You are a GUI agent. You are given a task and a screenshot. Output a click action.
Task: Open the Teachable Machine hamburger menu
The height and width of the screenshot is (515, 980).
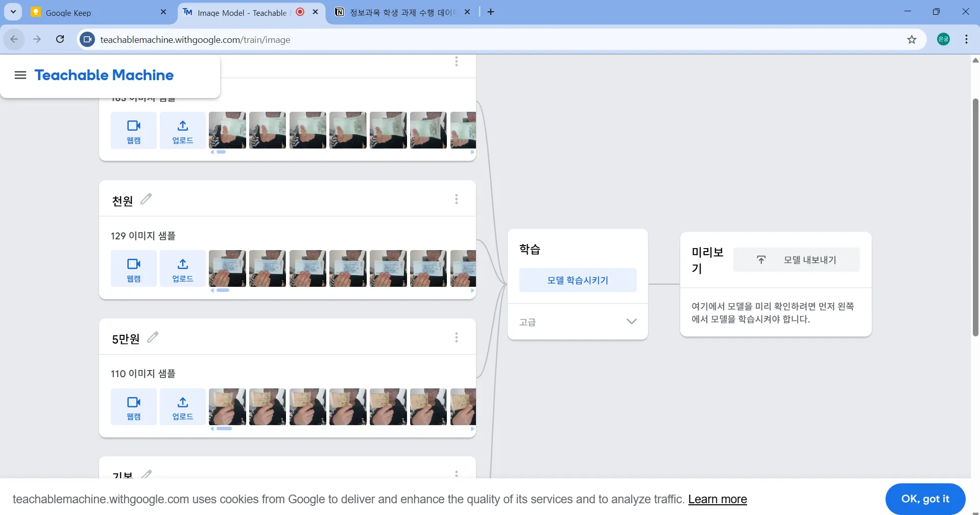pyautogui.click(x=20, y=75)
